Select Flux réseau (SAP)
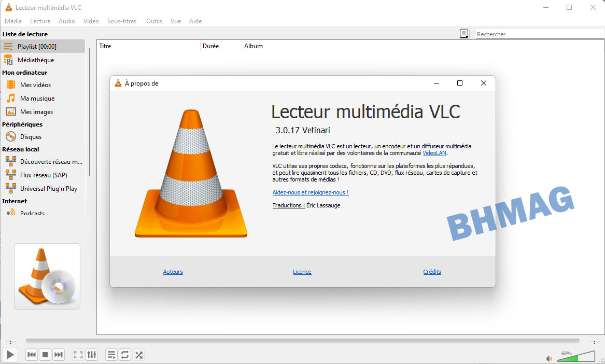This screenshot has height=364, width=605. [43, 175]
